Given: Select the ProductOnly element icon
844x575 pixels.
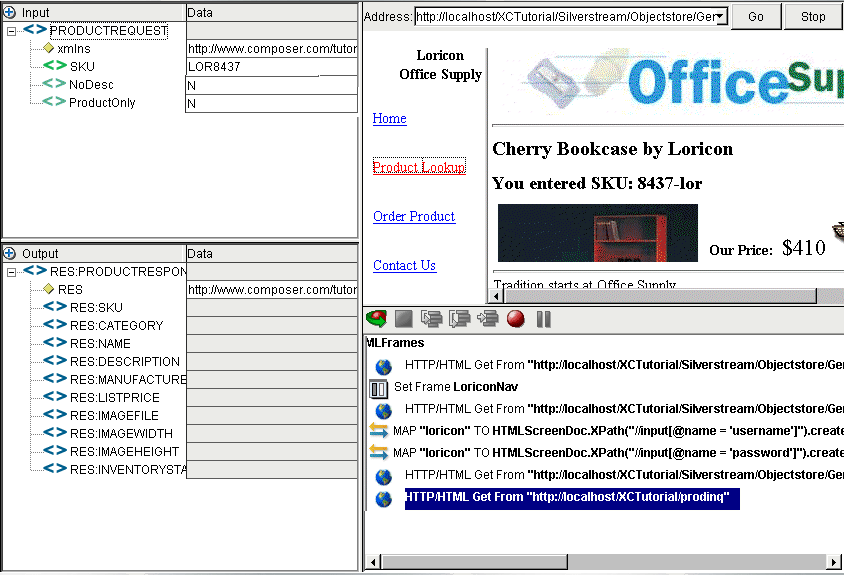Looking at the screenshot, I should (x=54, y=102).
